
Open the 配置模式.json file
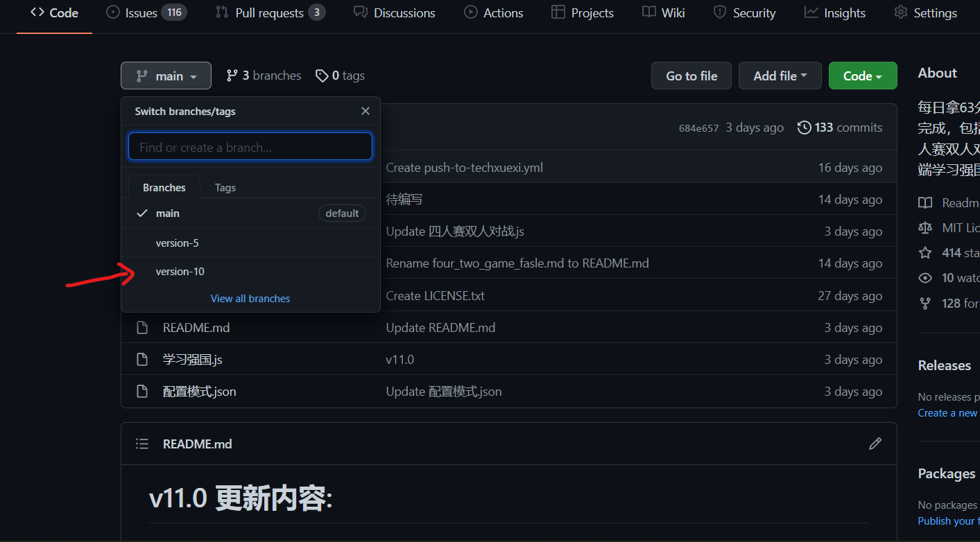[200, 392]
